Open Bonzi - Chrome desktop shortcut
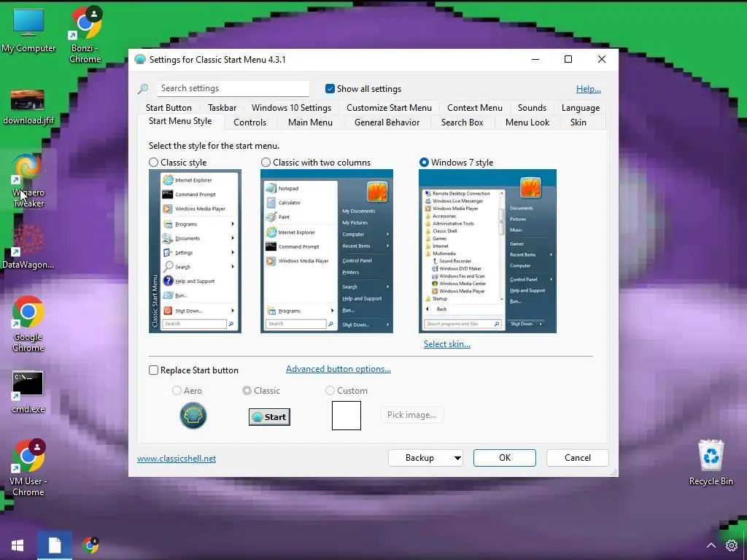The width and height of the screenshot is (747, 560). click(x=85, y=34)
